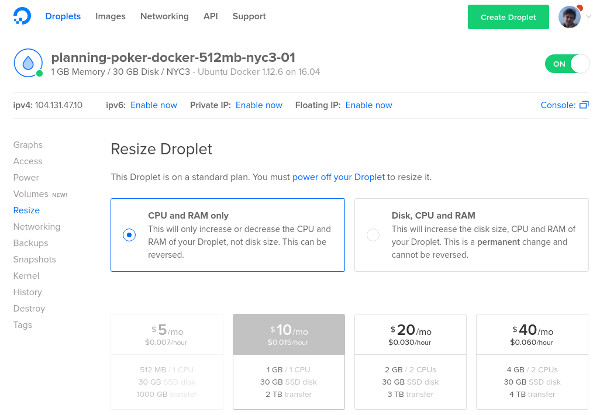
Task: Select the CPU and RAM only radio option
Action: [129, 234]
